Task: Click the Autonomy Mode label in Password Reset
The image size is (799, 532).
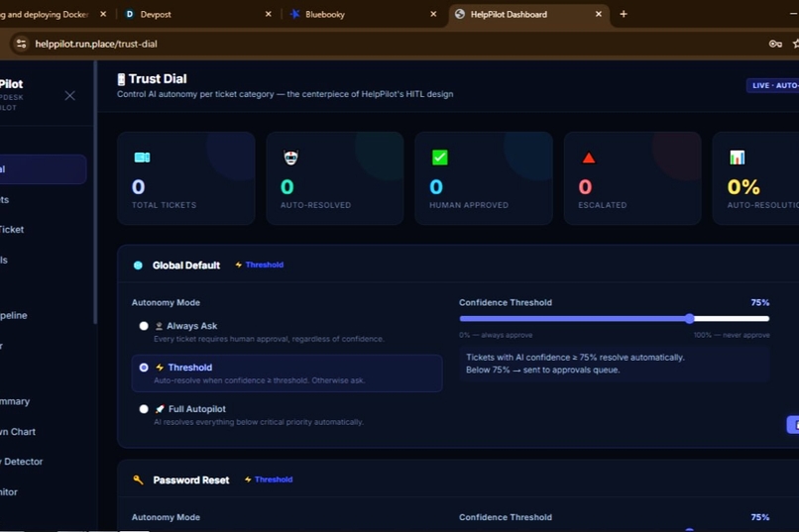Action: click(166, 517)
